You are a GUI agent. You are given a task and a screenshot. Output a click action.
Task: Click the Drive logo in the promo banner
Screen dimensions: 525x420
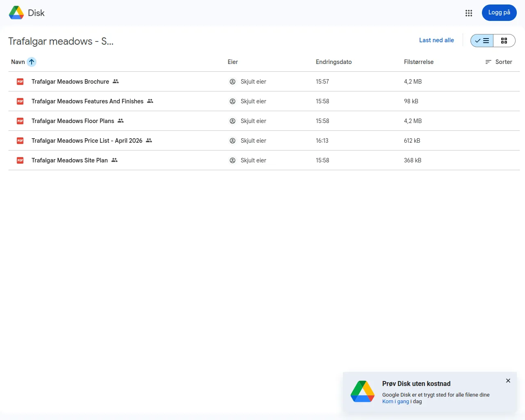[363, 392]
